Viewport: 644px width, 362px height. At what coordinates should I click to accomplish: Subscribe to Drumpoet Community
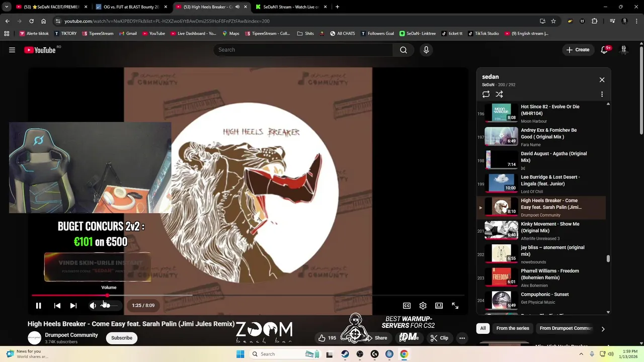(x=122, y=338)
